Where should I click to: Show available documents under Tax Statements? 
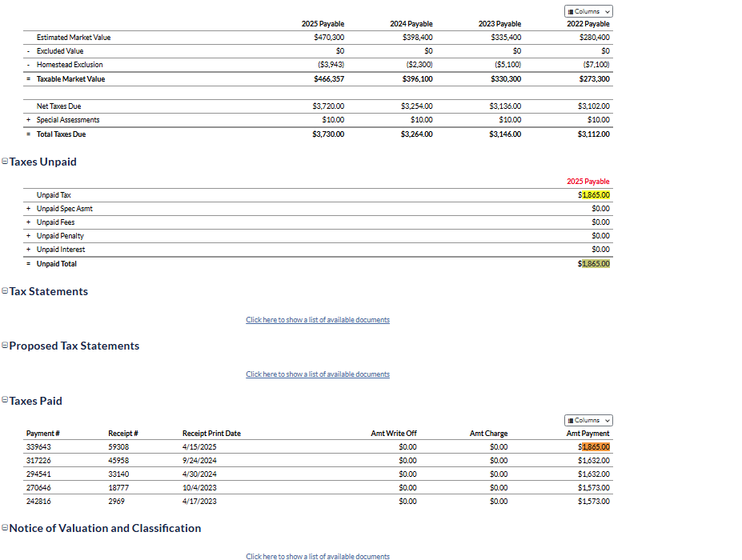pos(318,320)
